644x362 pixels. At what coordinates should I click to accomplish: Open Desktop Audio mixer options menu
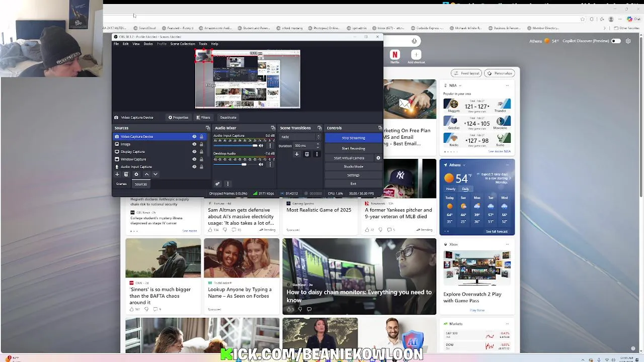[x=270, y=164]
